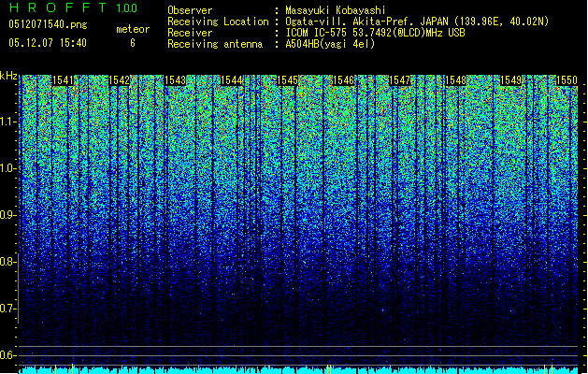Click the kHz axis unit label
588x374 pixels.
pos(8,76)
